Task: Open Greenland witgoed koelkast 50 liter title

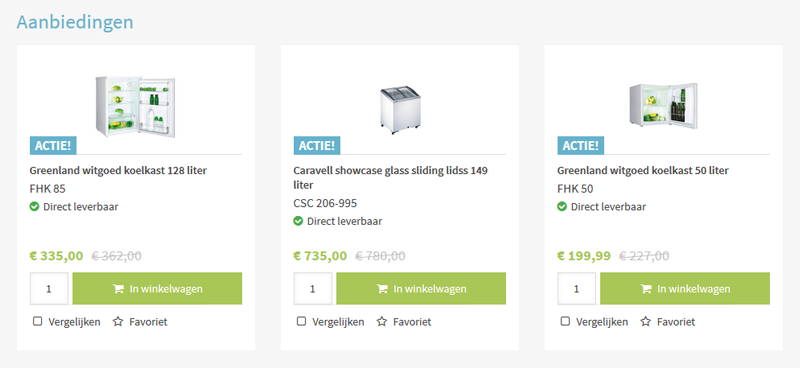Action: tap(643, 170)
